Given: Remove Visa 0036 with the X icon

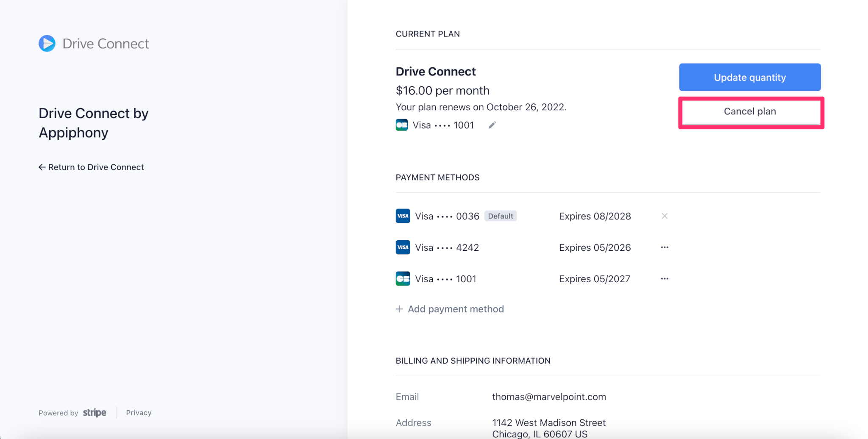Looking at the screenshot, I should 665,216.
